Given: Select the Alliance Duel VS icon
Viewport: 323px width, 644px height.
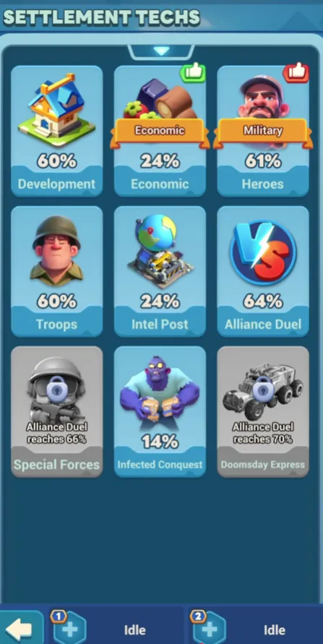Looking at the screenshot, I should (263, 252).
